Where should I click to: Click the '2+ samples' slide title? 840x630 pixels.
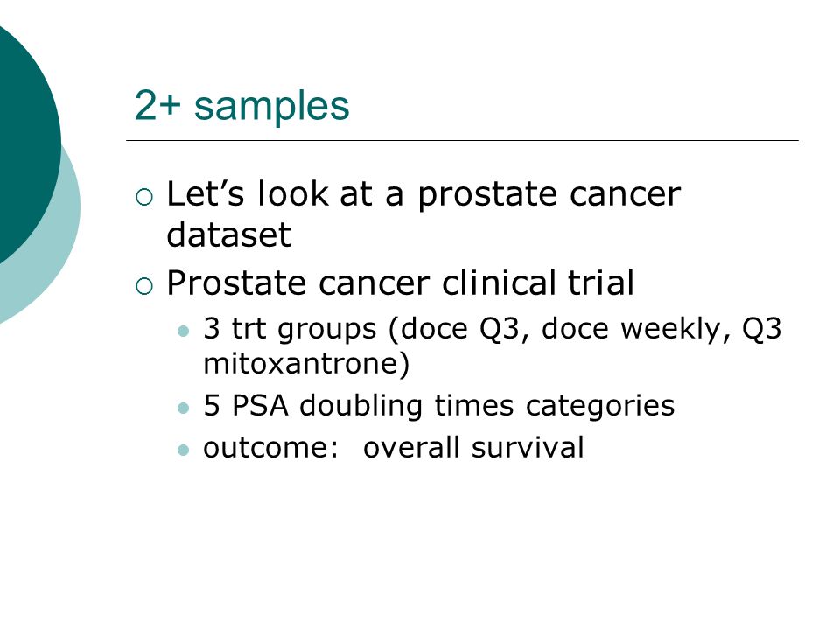pyautogui.click(x=241, y=105)
